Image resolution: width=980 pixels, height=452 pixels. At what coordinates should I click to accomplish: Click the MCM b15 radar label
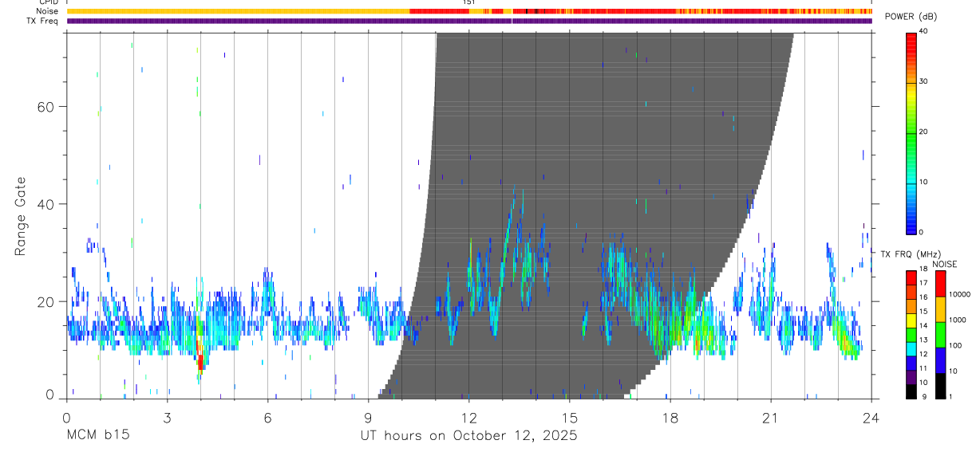tap(97, 436)
